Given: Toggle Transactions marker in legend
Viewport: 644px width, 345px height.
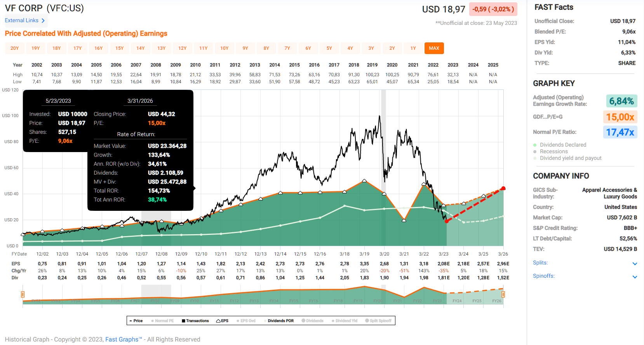Looking at the screenshot, I should pyautogui.click(x=195, y=321).
